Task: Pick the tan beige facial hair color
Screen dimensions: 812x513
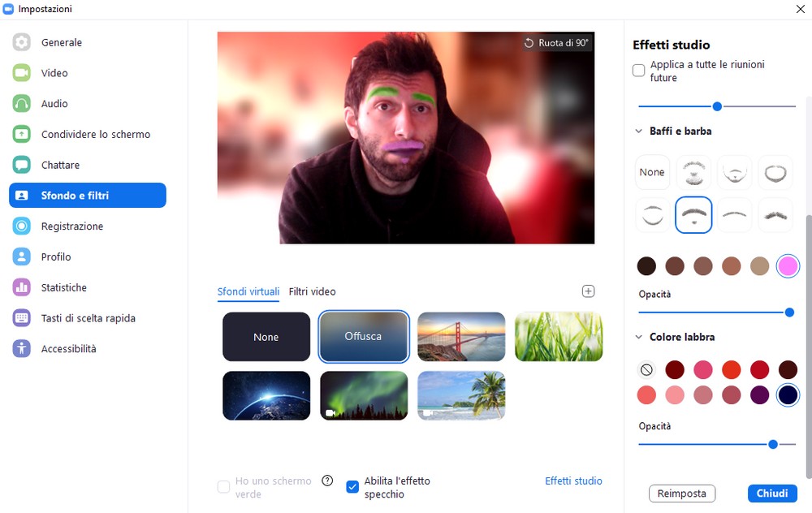Action: pos(760,266)
